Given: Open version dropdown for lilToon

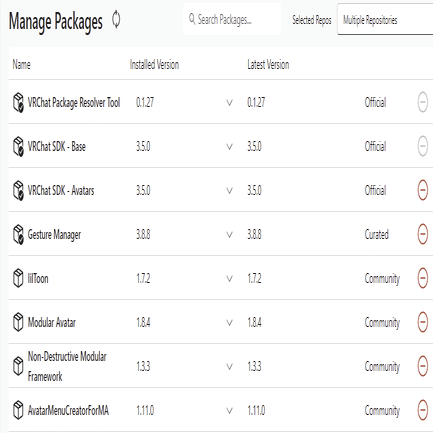Looking at the screenshot, I should 230,279.
